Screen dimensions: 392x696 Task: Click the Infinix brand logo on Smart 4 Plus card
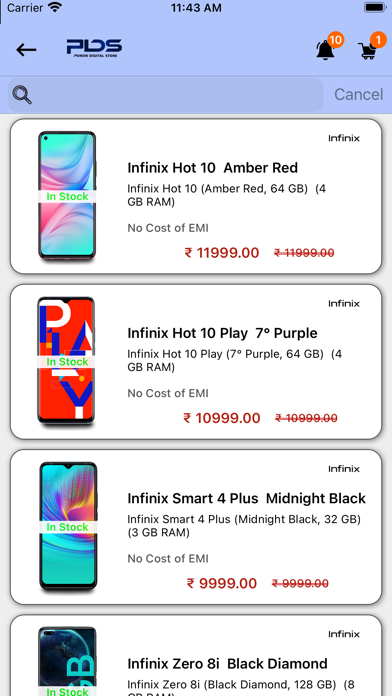(344, 469)
